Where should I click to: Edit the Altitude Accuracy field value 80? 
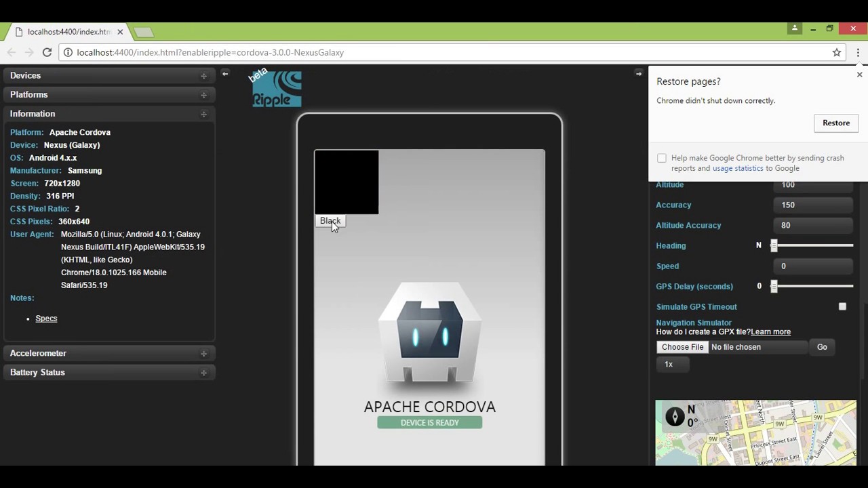[813, 225]
